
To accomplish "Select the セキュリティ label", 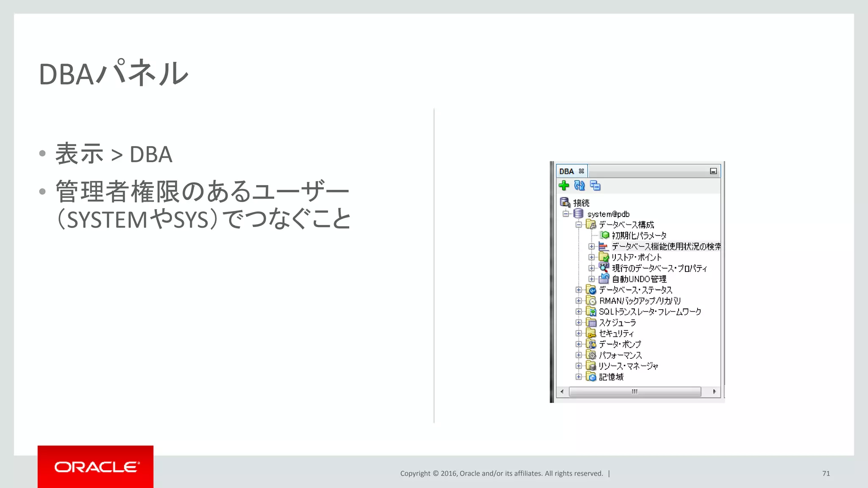I will (x=616, y=333).
